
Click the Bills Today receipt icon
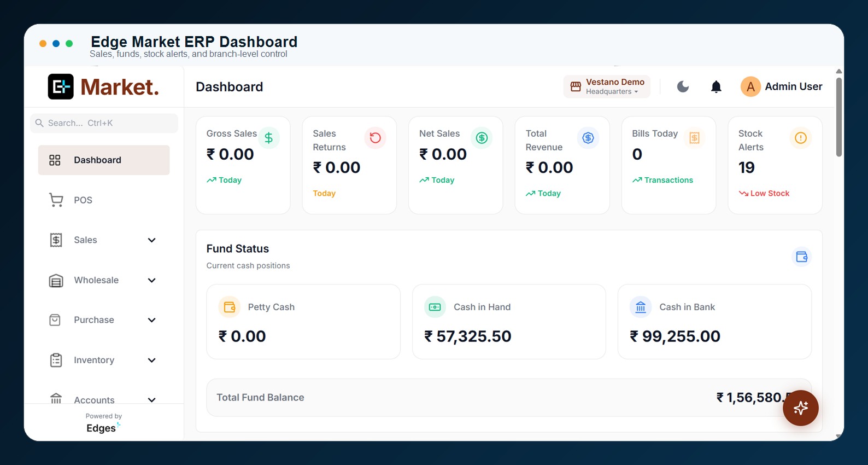pos(694,138)
